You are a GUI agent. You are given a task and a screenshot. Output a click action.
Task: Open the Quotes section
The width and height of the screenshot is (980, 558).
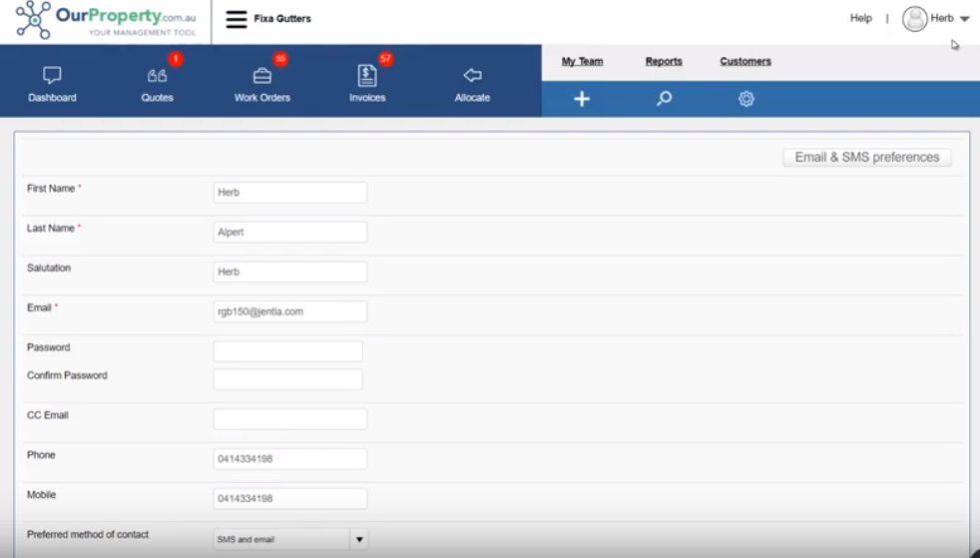point(157,85)
